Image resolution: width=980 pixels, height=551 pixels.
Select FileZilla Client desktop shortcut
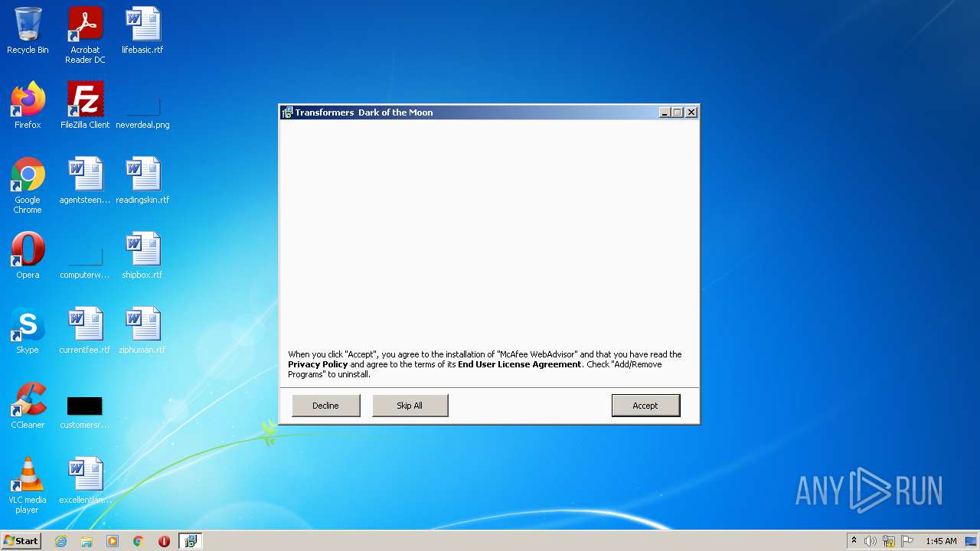85,106
